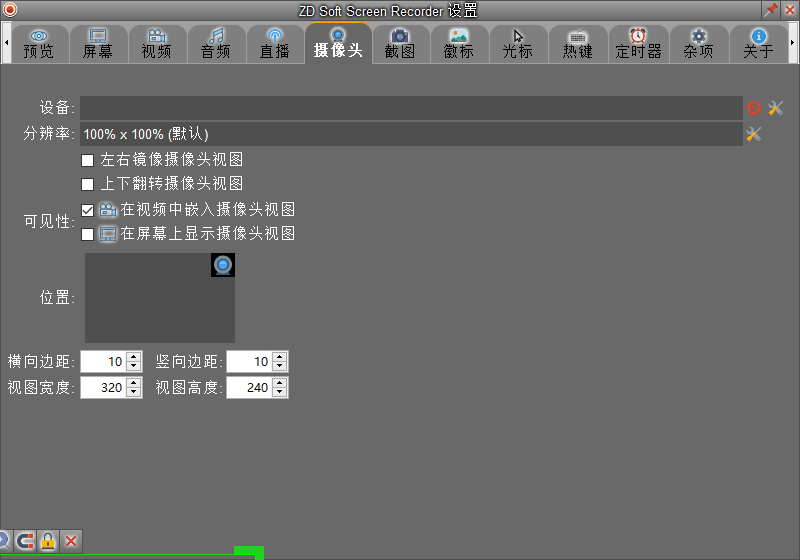Screen dimensions: 800x560
Task: Uncheck 在视频中嵌入摄像头视图
Action: pos(88,210)
